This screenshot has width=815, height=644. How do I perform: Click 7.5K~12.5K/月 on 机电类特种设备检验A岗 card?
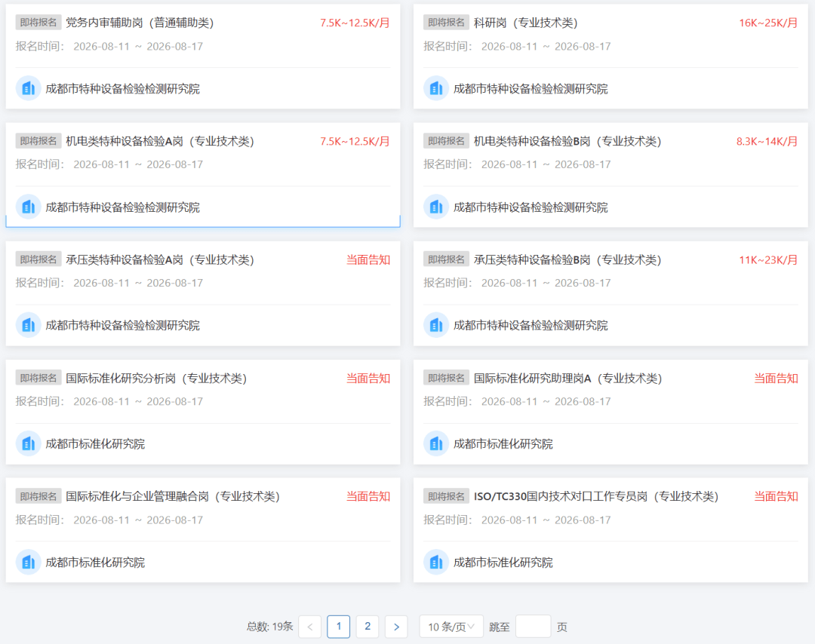tap(355, 141)
